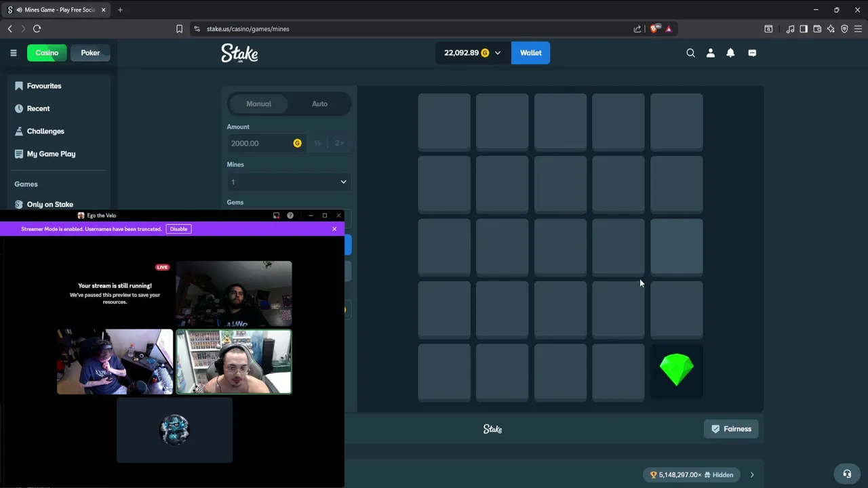Open the Brave playlist music icon
Image resolution: width=868 pixels, height=488 pixels.
pos(790,29)
